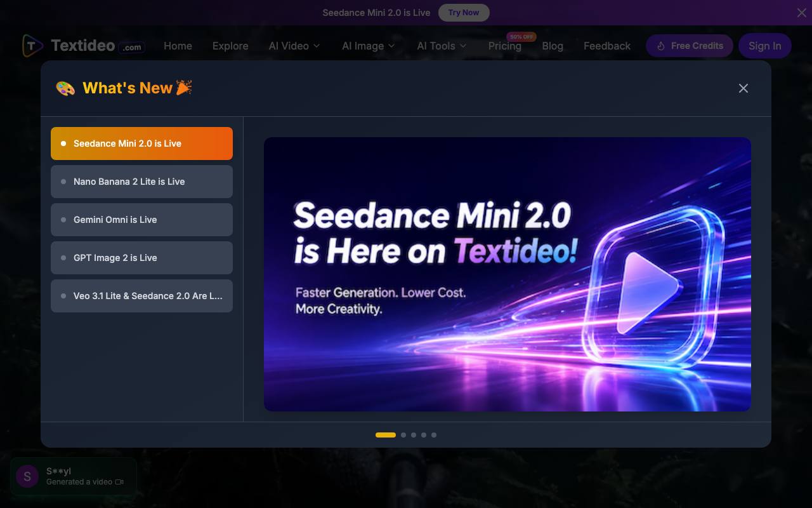
Task: Click the 50% OFF badge on Pricing
Action: pyautogui.click(x=521, y=37)
